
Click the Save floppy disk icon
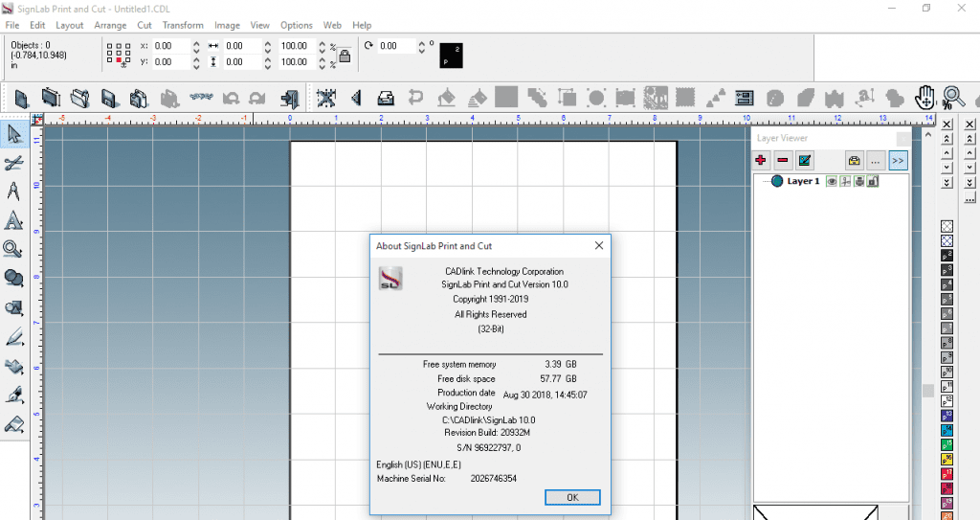[x=110, y=98]
